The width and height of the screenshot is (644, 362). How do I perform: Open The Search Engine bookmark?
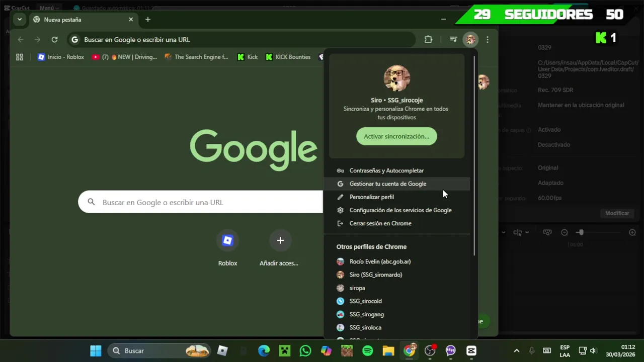point(196,57)
